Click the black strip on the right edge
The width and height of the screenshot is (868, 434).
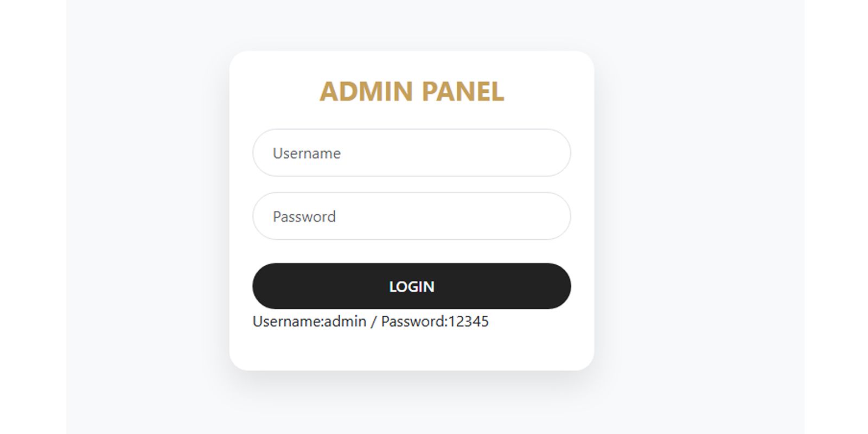point(836,217)
